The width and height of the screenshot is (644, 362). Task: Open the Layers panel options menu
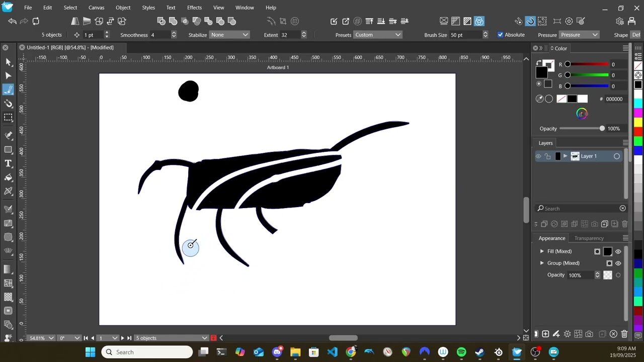coord(625,143)
